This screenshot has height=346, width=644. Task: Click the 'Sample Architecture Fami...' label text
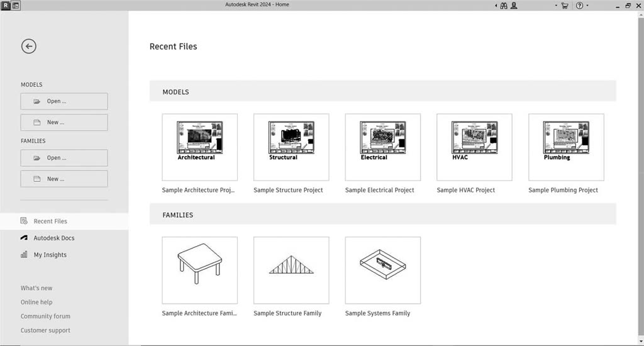[x=199, y=313]
